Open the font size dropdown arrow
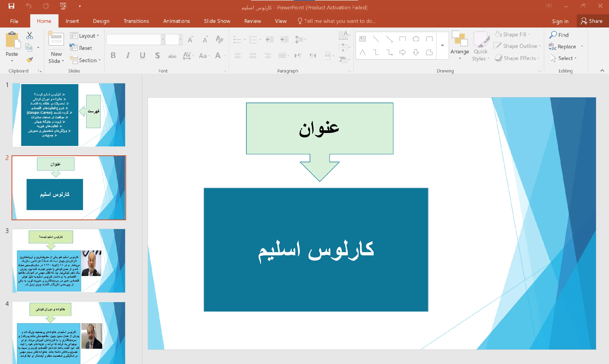This screenshot has width=609, height=364. point(181,39)
